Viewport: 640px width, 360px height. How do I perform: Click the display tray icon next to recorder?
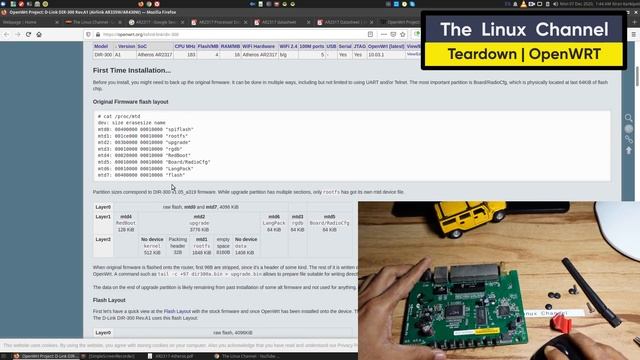[540, 4]
